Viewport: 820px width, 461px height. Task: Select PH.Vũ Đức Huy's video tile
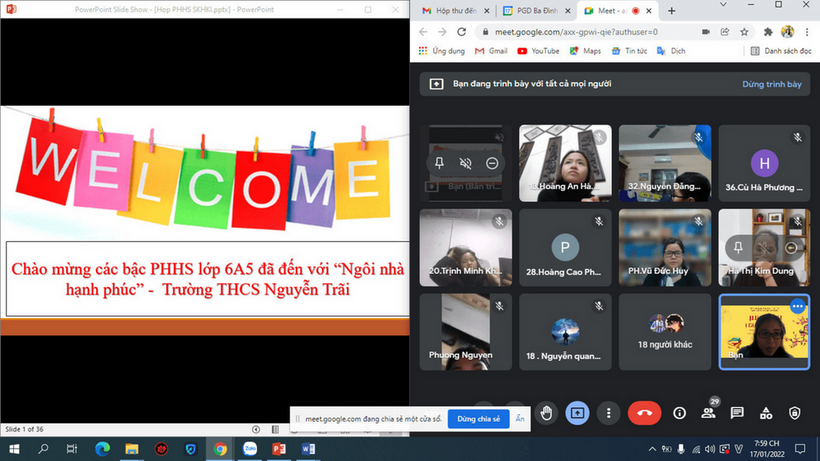point(665,248)
